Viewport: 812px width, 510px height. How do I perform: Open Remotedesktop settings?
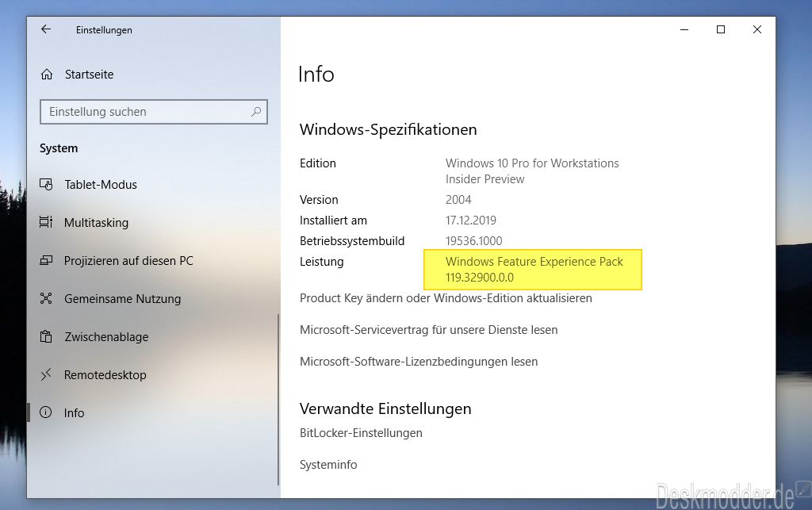point(105,375)
